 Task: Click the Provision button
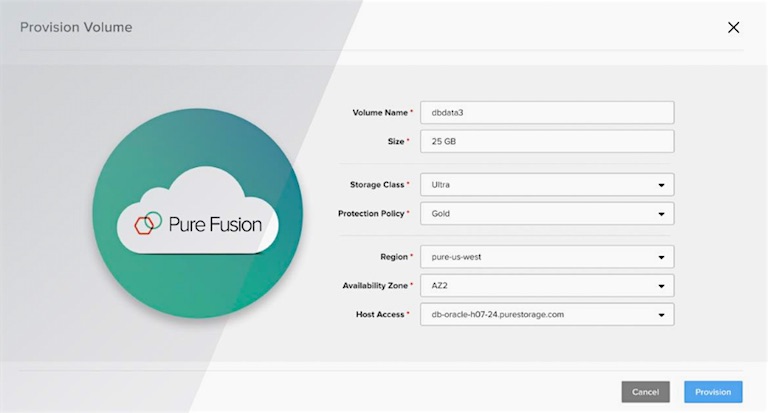713,392
